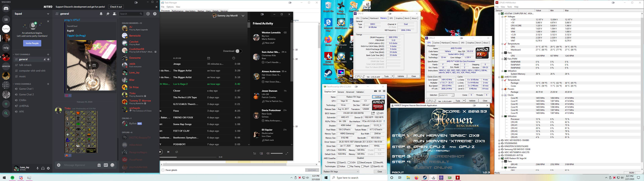644x181 pixels.
Task: Toggle Spotify Download switch
Action: (x=238, y=51)
